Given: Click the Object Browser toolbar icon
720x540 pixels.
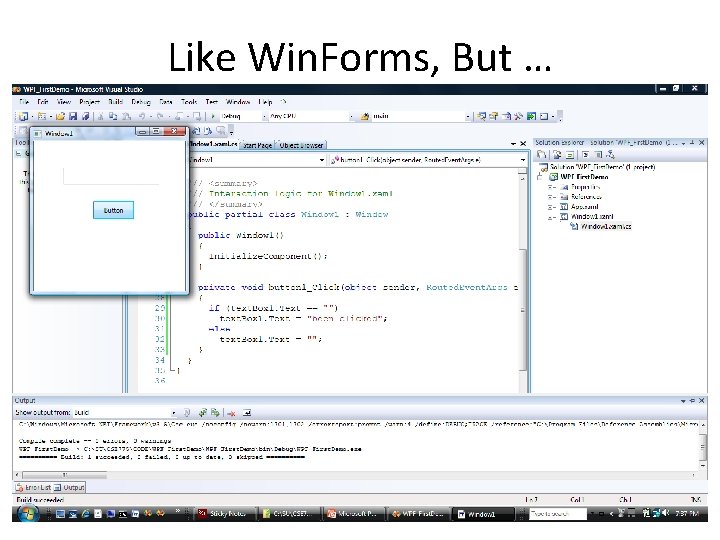Looking at the screenshot, I should [x=506, y=116].
